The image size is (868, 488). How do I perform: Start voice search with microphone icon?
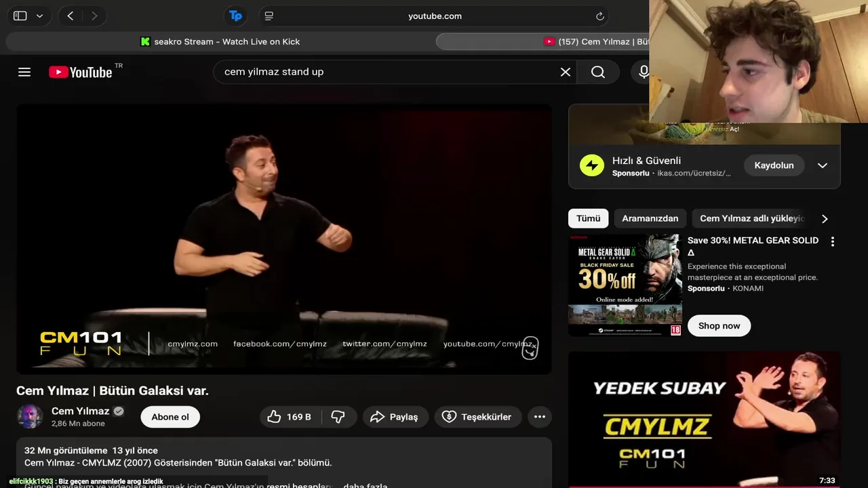[644, 72]
